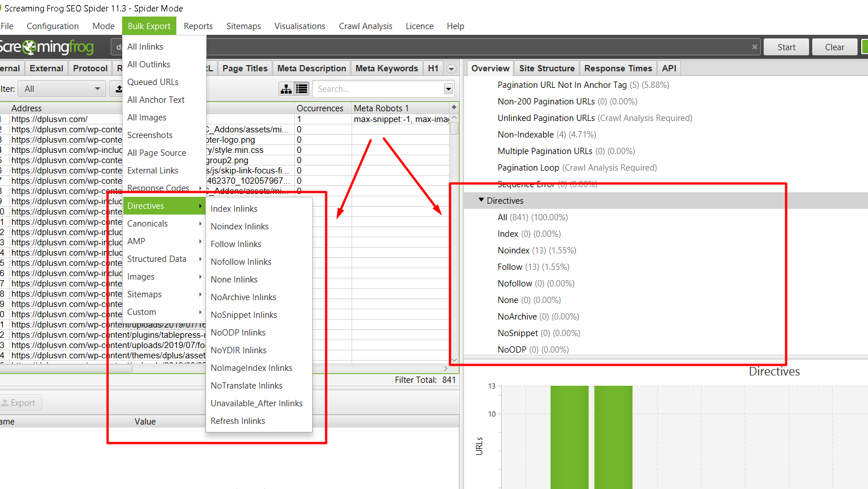Open the Filter dropdown showing All
This screenshot has height=489, width=868.
coord(62,89)
